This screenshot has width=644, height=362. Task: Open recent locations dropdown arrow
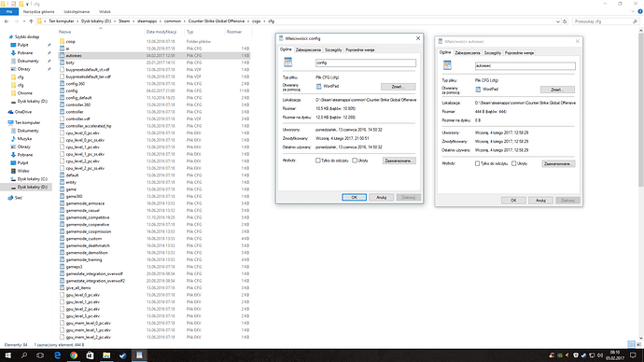pos(24,21)
